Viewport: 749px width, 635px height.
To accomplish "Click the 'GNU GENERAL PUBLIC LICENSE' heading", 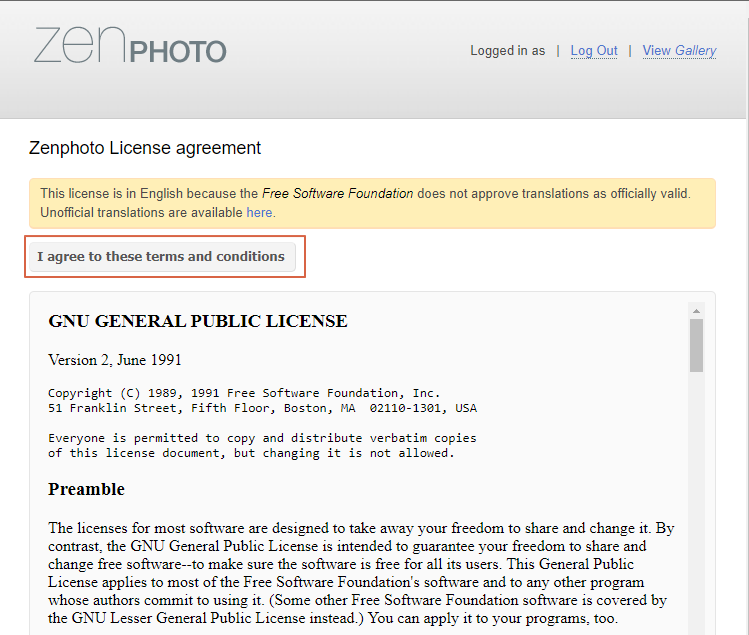I will 198,321.
